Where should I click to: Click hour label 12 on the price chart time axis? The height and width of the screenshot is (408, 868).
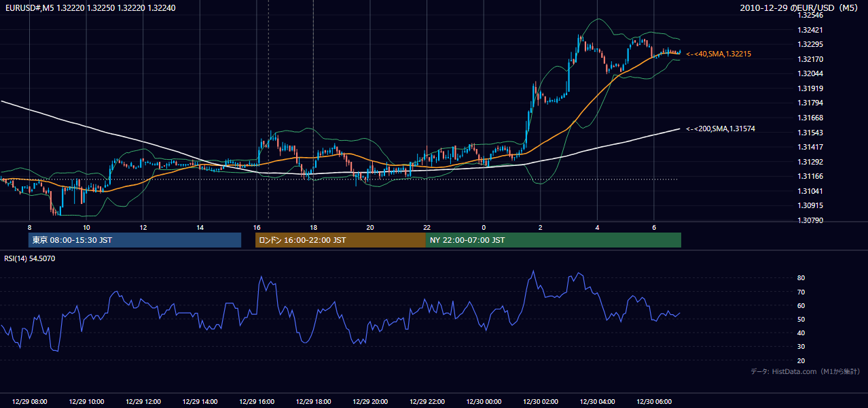tap(143, 227)
